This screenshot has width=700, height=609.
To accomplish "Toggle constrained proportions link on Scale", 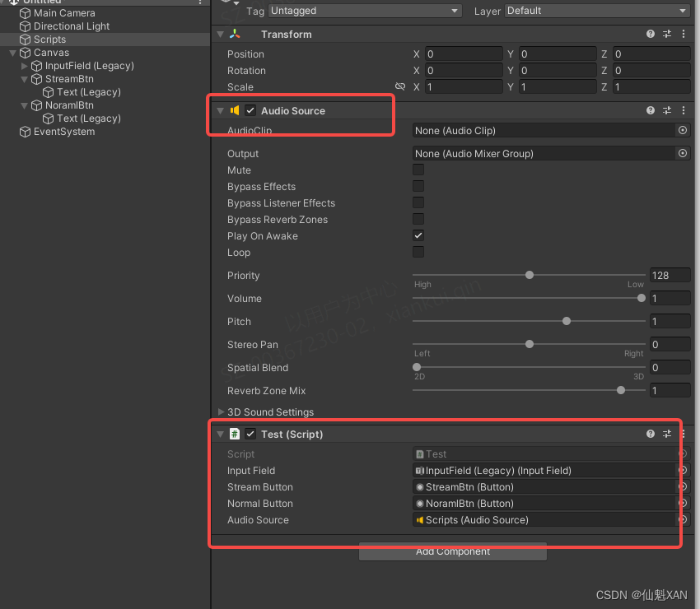I will [x=400, y=86].
